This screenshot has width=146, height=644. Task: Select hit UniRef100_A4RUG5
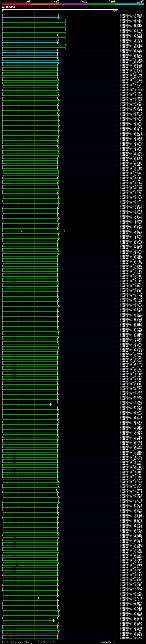click(x=131, y=244)
